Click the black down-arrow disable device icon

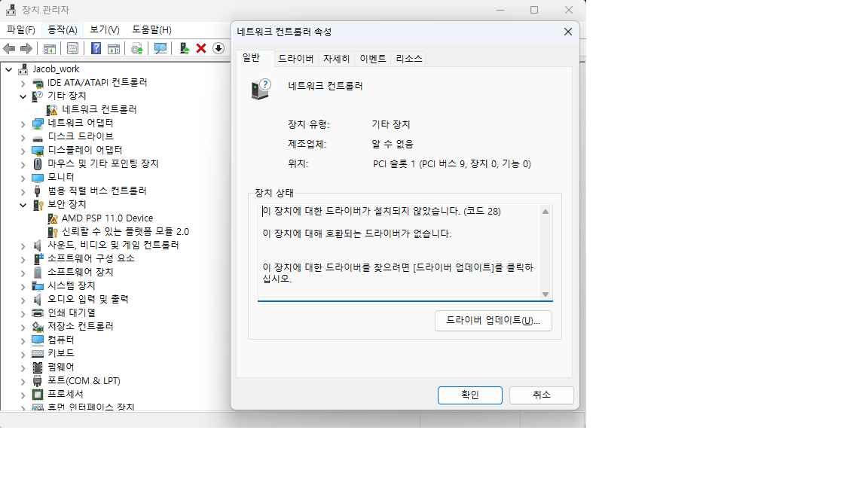(x=219, y=49)
